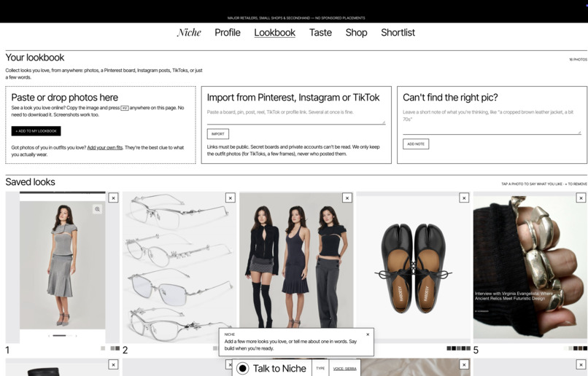The width and height of the screenshot is (588, 376).
Task: Remove the eyeglasses look 2
Action: point(231,197)
